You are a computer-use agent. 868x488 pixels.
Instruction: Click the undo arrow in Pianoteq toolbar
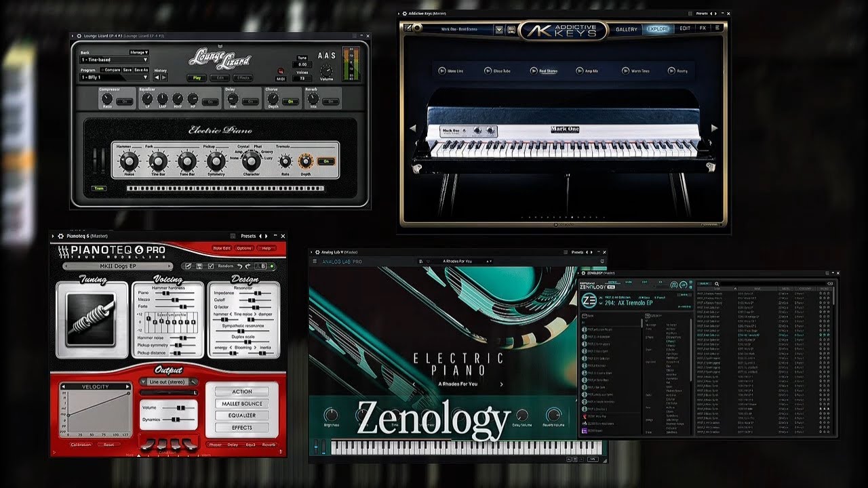click(x=239, y=266)
